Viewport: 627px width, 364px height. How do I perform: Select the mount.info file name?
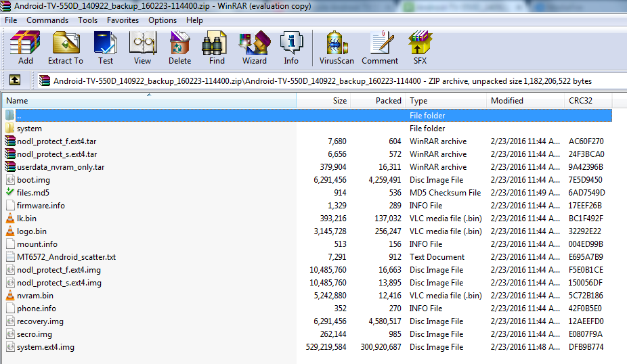[x=37, y=244]
